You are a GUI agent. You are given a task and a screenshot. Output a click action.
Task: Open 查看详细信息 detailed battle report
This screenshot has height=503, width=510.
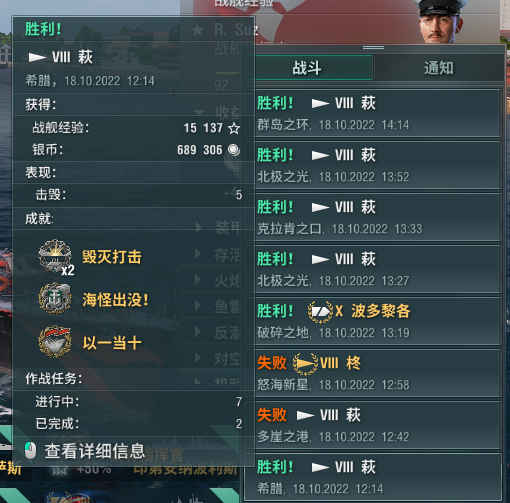(95, 451)
